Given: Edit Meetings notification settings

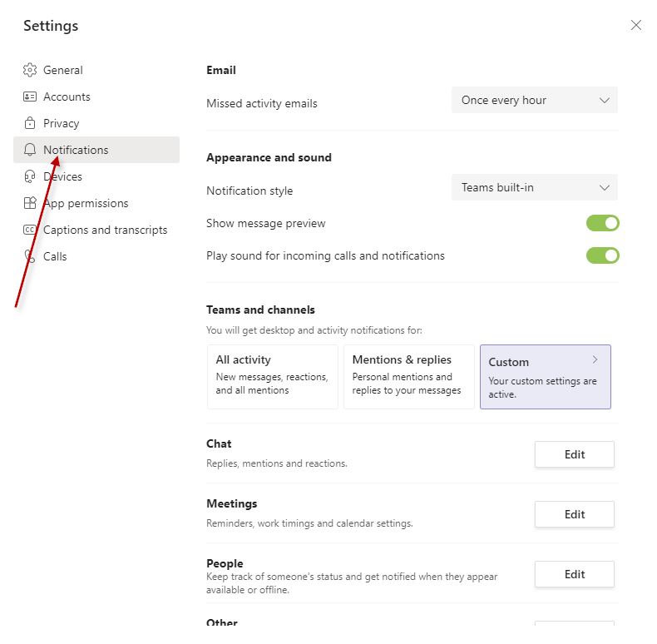Looking at the screenshot, I should (575, 514).
